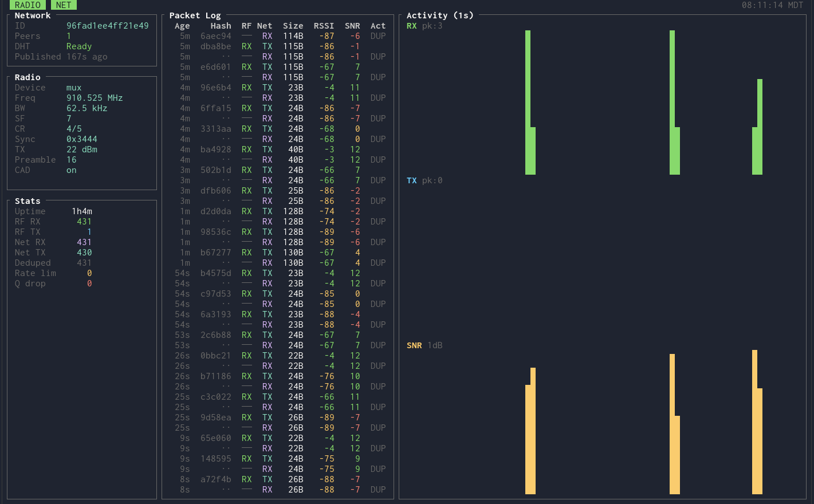Viewport: 814px width, 504px height.
Task: Select the Freq value 910.525 MHz
Action: 95,98
